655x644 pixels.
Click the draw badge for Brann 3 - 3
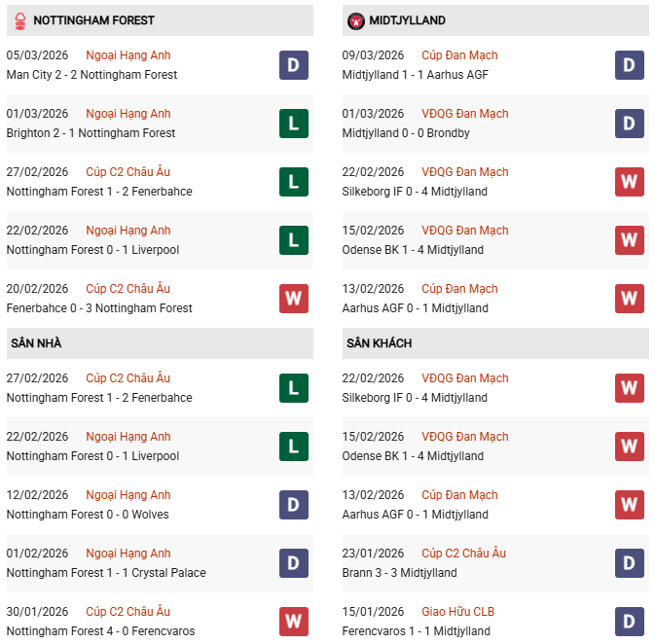[x=629, y=563]
